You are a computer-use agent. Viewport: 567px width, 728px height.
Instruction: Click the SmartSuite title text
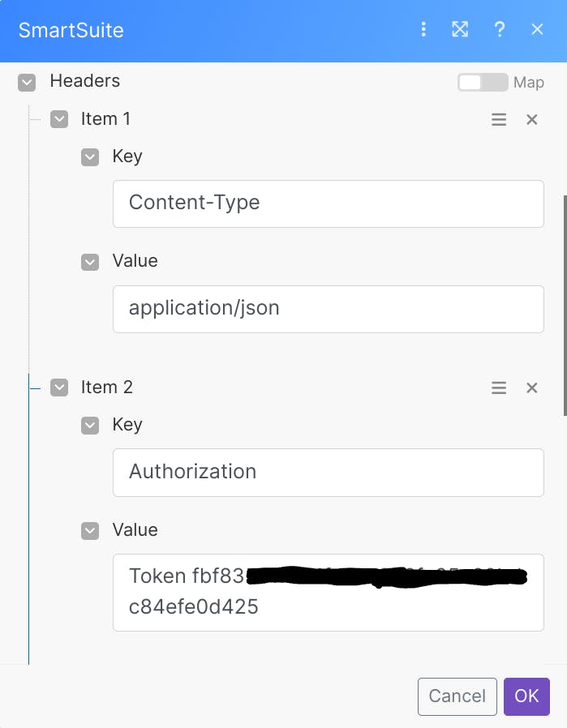point(71,30)
